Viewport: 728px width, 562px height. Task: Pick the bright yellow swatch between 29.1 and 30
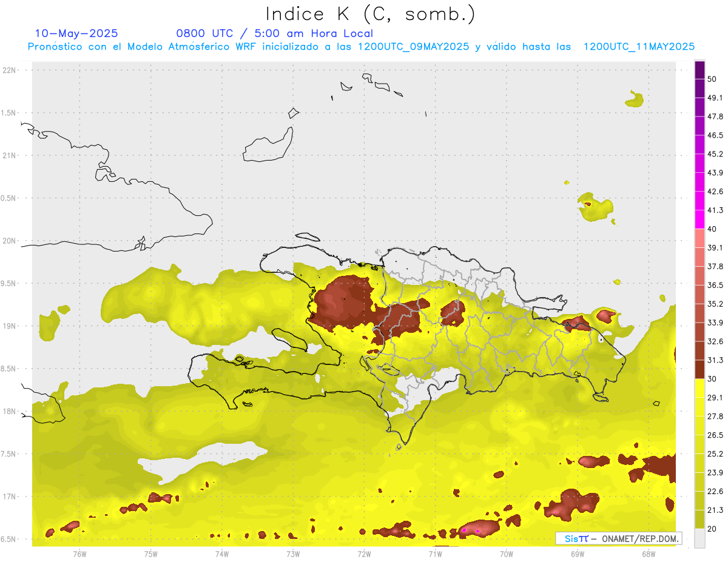click(699, 388)
